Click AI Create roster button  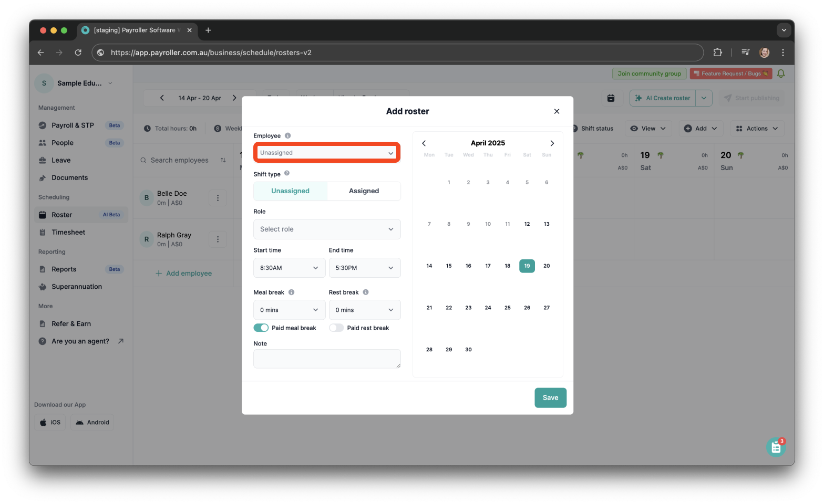pos(663,98)
